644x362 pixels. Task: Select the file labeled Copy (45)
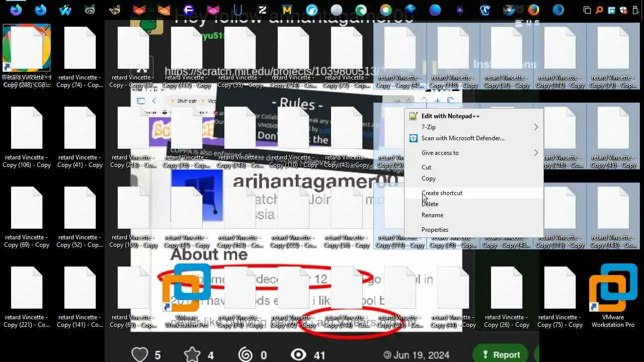click(x=613, y=137)
